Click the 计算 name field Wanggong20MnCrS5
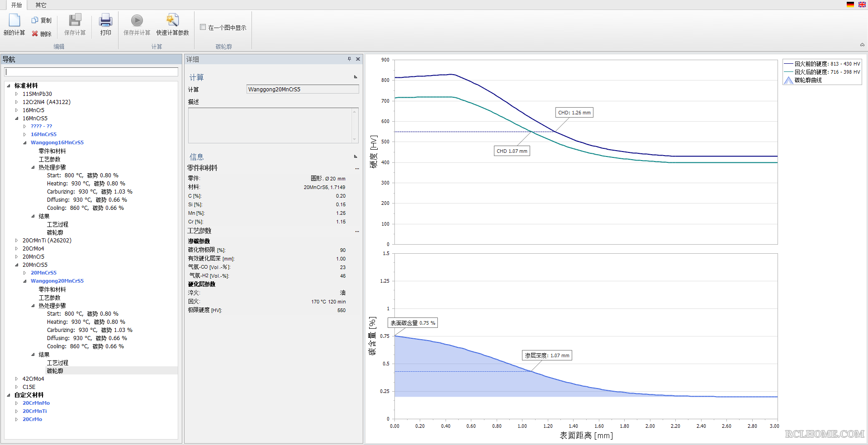 pos(303,89)
